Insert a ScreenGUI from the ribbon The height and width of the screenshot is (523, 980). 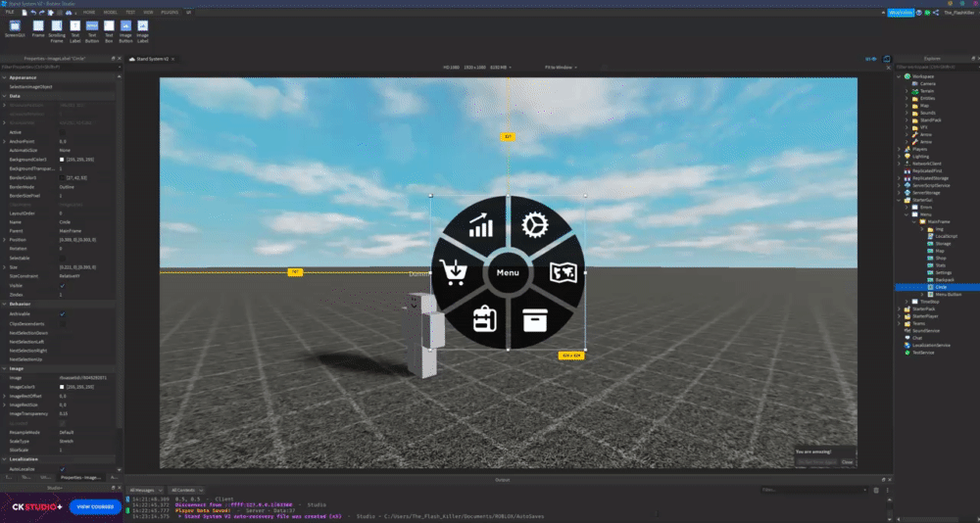pyautogui.click(x=15, y=29)
